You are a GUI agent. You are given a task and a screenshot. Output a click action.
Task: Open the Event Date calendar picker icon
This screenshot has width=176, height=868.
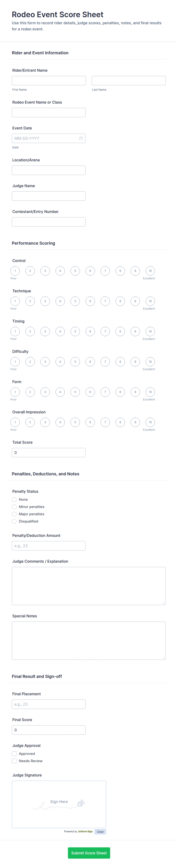click(81, 138)
